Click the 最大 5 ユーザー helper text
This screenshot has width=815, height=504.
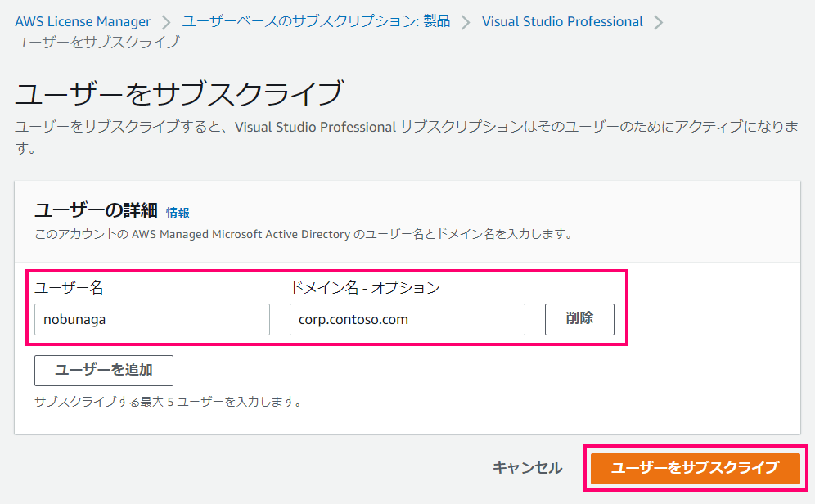(x=169, y=402)
